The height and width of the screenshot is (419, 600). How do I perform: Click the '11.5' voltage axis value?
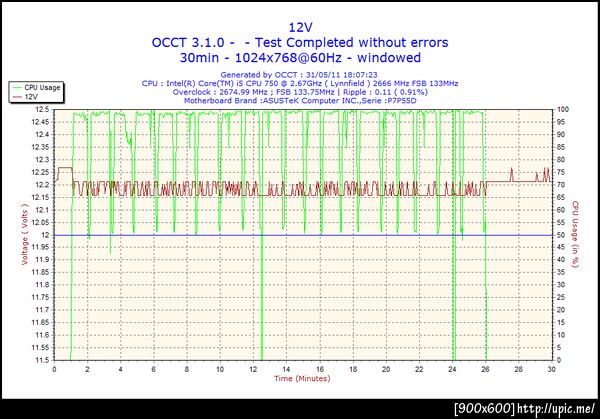coord(42,360)
